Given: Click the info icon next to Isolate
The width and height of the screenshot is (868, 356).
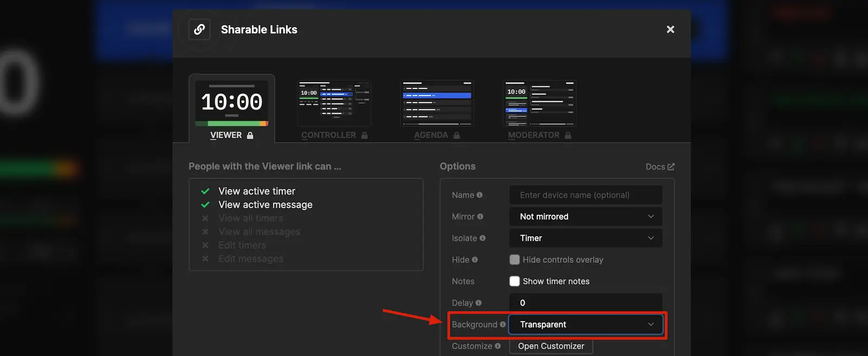Looking at the screenshot, I should pos(483,238).
